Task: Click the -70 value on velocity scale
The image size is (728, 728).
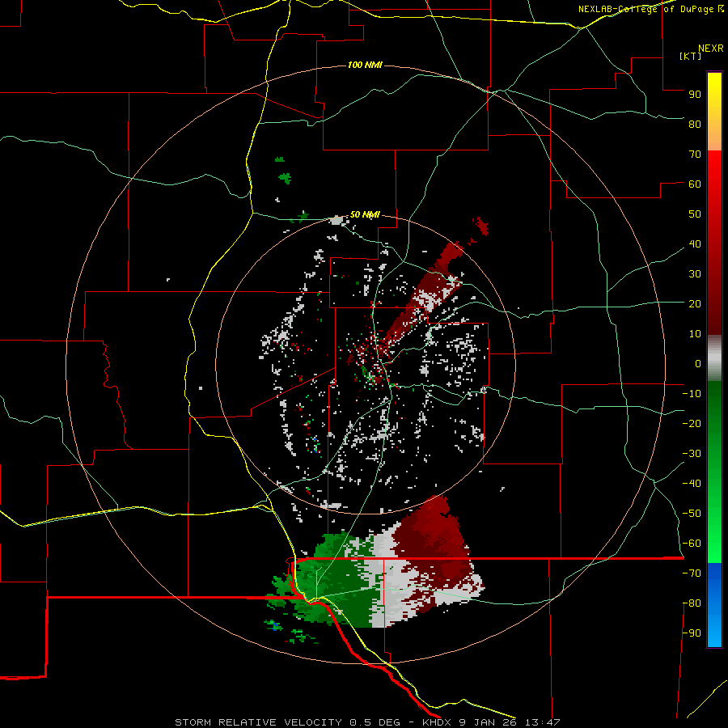Action: [x=692, y=574]
